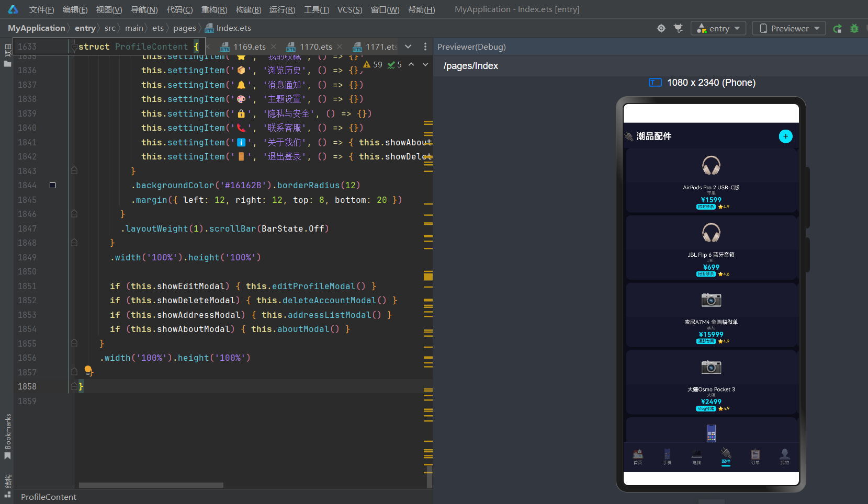
Task: Open the entry configuration dropdown
Action: [x=718, y=28]
